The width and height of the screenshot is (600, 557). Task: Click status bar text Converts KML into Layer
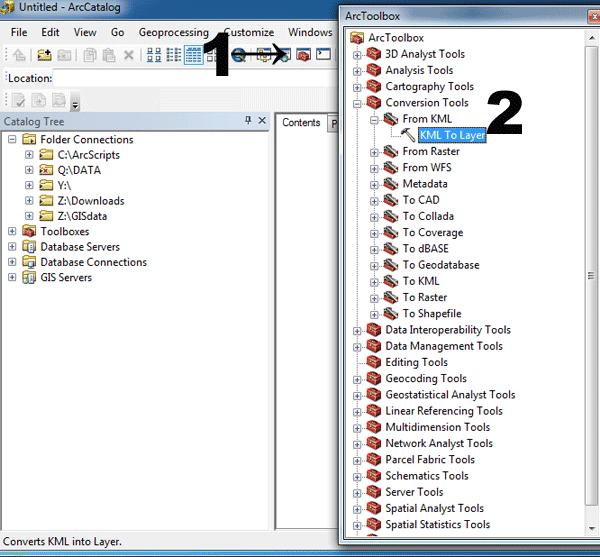62,542
